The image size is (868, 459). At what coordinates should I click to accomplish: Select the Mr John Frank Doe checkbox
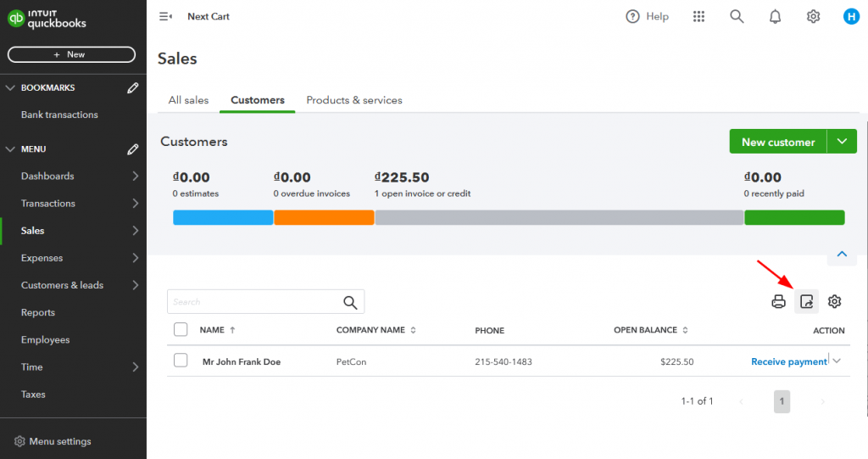[x=181, y=361]
